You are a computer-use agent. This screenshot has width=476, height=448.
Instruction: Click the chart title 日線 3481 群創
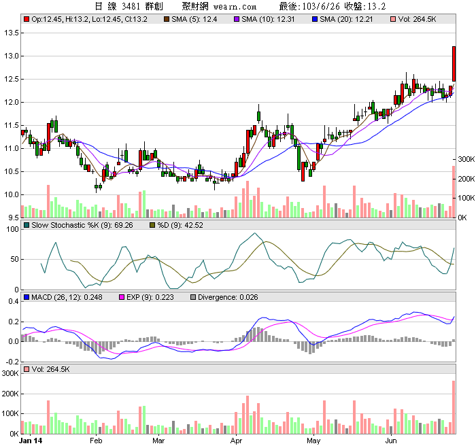click(129, 6)
